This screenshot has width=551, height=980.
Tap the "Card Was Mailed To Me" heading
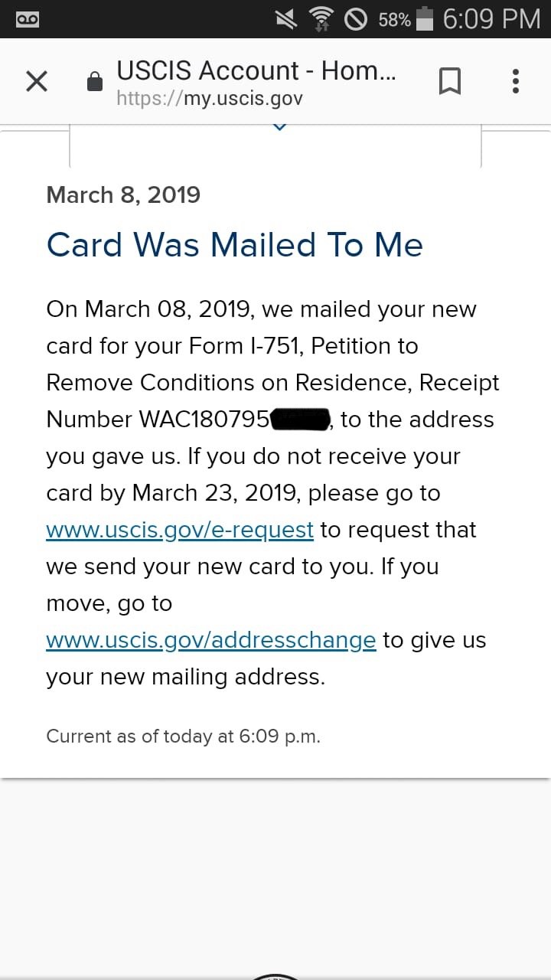[x=234, y=245]
